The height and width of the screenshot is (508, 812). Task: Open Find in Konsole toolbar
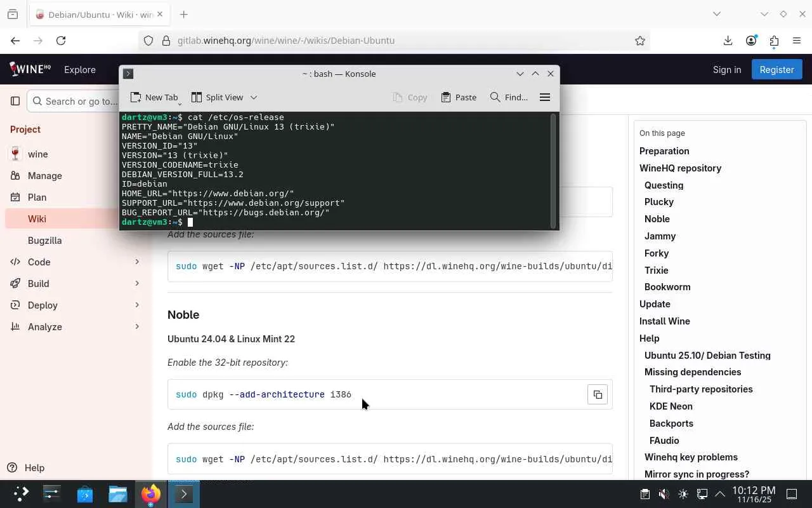(509, 97)
